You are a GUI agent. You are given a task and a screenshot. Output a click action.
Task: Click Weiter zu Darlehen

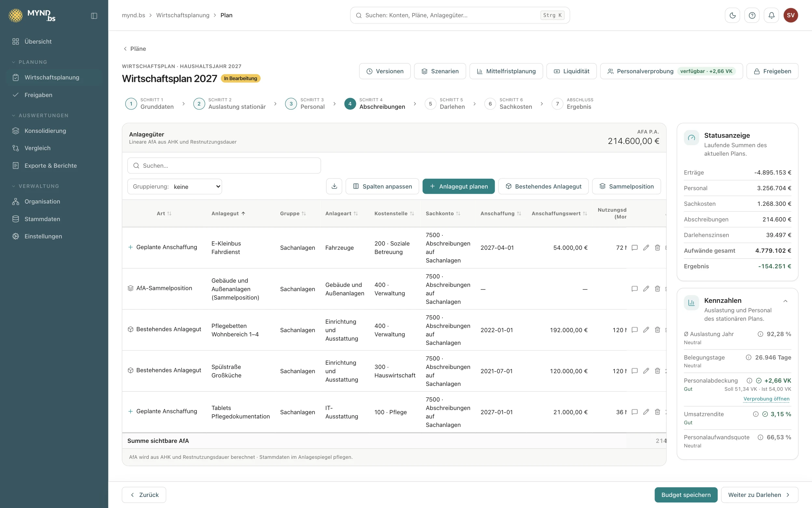pyautogui.click(x=759, y=495)
